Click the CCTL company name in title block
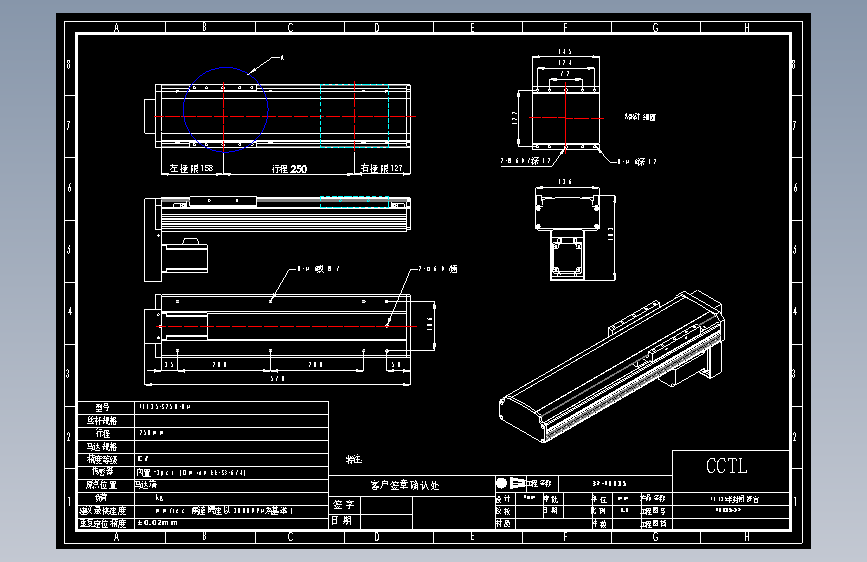The image size is (867, 562). [x=727, y=466]
